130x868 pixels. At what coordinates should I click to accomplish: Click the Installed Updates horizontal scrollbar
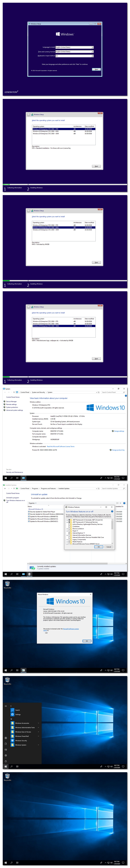tap(77, 563)
